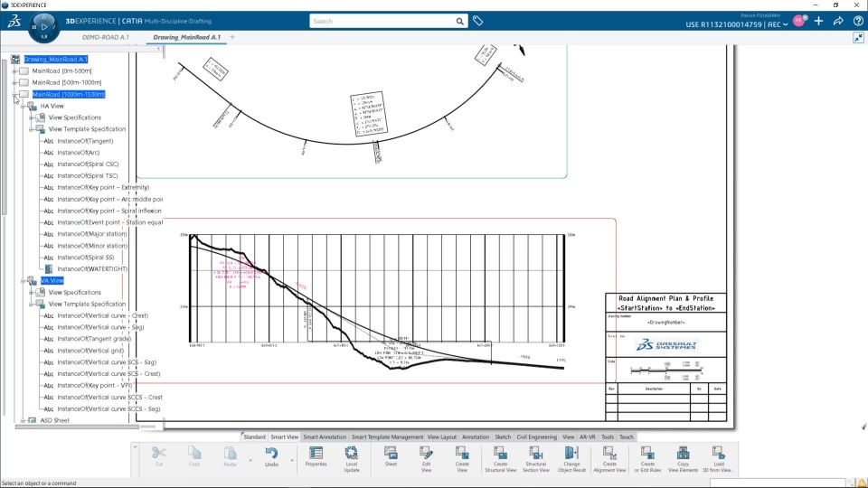Run Local Update command
Viewport: 868px width, 488px height.
pos(352,453)
